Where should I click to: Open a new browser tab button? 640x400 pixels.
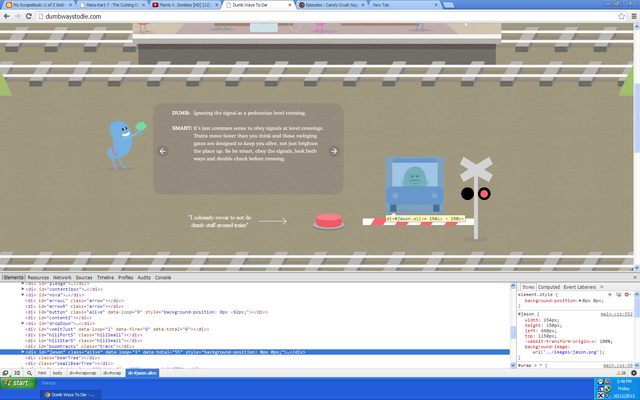coord(448,5)
